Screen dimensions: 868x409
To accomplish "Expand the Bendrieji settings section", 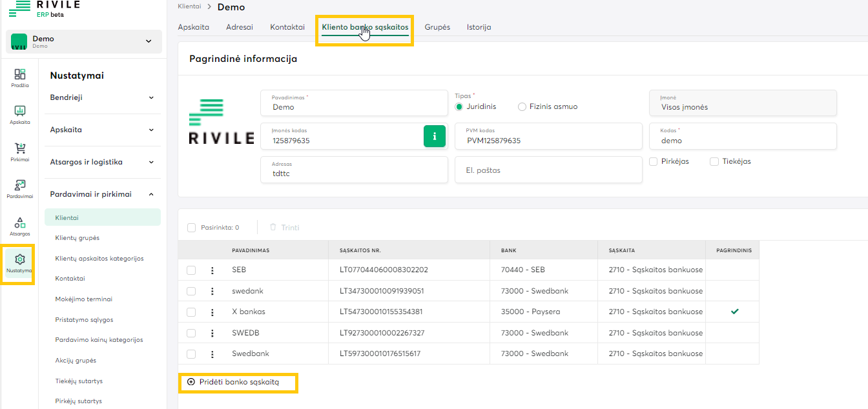I will [x=103, y=97].
